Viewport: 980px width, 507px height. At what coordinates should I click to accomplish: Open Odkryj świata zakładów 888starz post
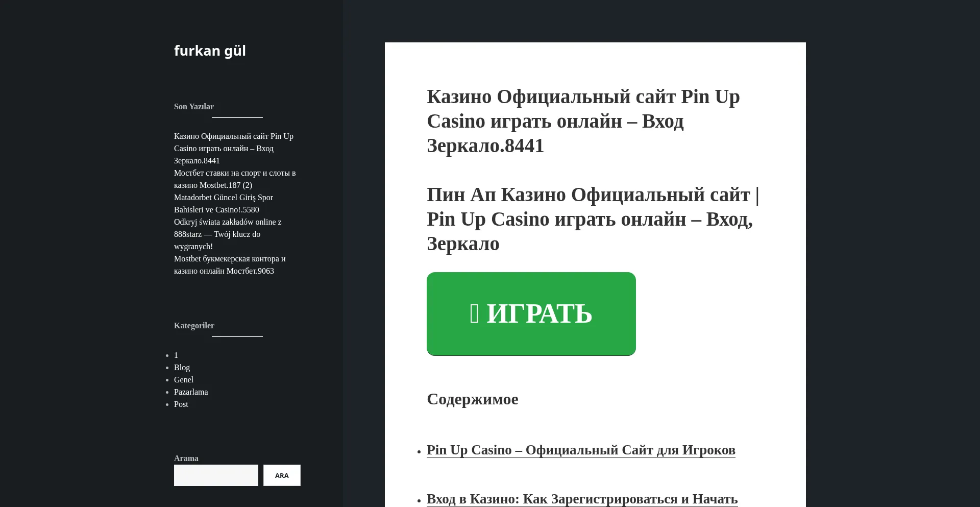point(228,234)
